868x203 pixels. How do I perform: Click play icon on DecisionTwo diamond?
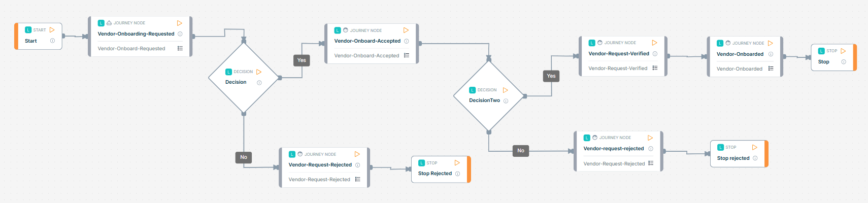point(505,90)
